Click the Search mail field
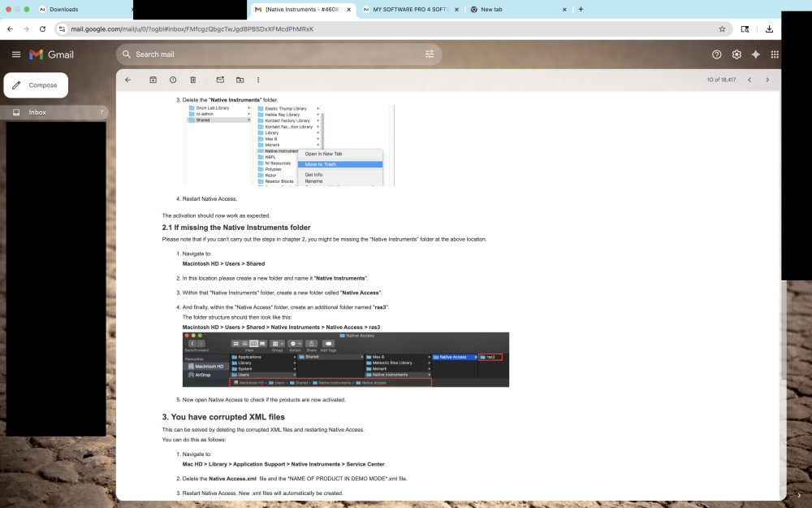Viewport: 812px width, 508px height. pos(277,54)
